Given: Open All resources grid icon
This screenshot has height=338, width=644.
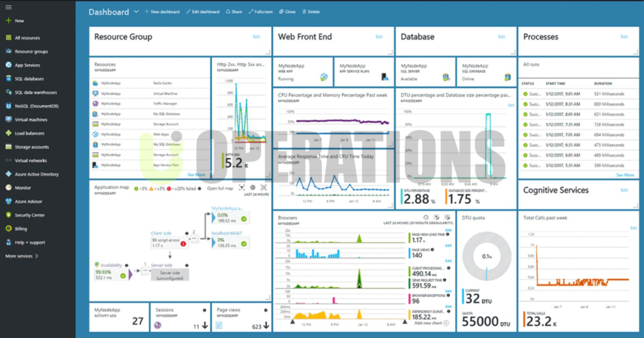Looking at the screenshot, I should [x=8, y=37].
